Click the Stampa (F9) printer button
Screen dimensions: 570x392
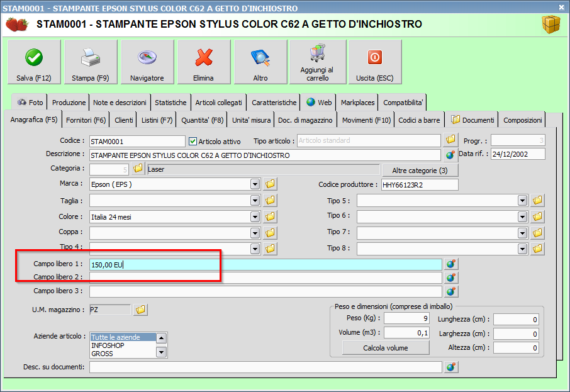point(91,62)
